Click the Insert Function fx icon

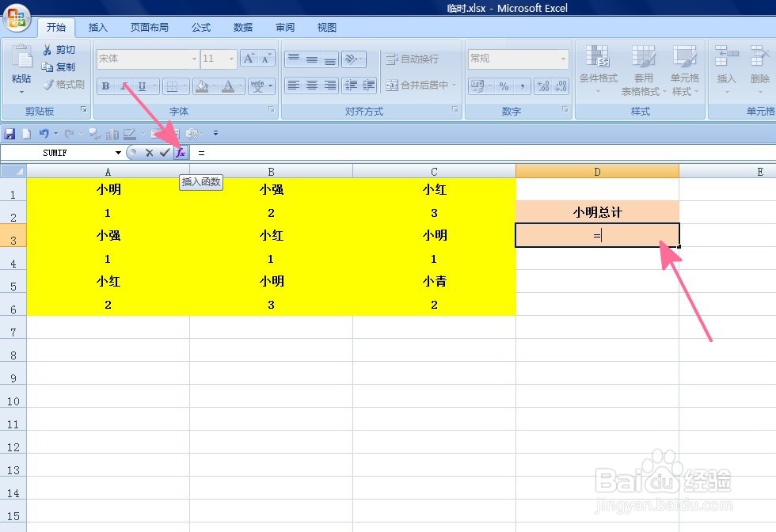[181, 153]
